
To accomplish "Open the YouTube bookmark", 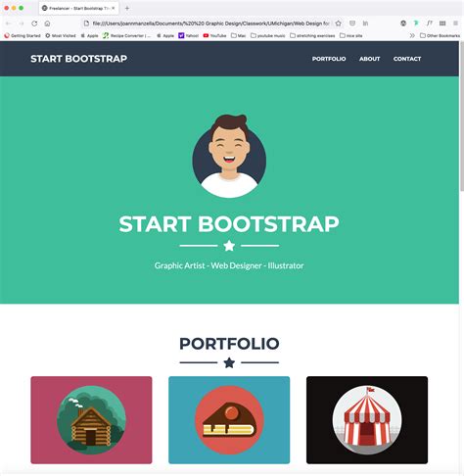I will coord(214,35).
